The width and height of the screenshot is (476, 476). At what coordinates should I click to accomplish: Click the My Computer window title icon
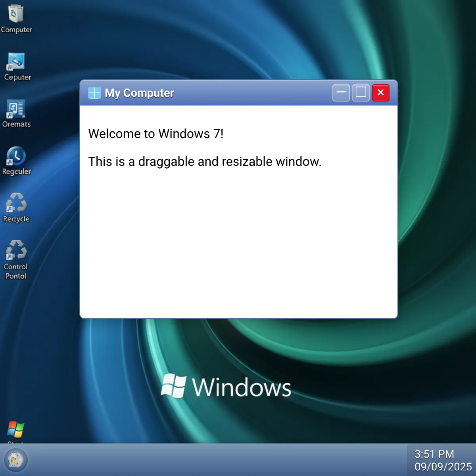click(x=94, y=93)
